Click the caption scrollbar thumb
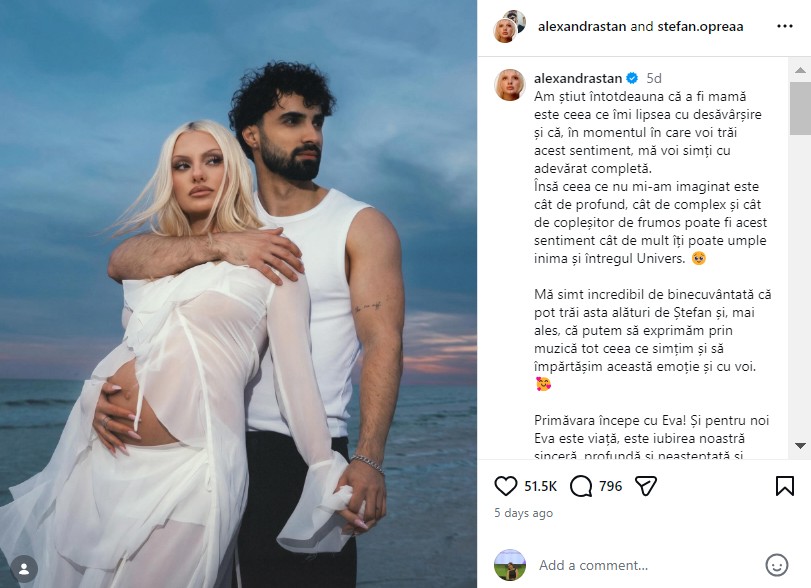Image resolution: width=811 pixels, height=588 pixels. click(x=800, y=108)
